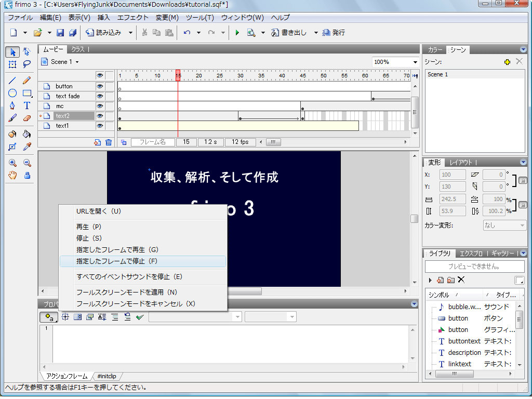Pick the paint bucket tool
The height and width of the screenshot is (399, 532).
click(x=27, y=134)
